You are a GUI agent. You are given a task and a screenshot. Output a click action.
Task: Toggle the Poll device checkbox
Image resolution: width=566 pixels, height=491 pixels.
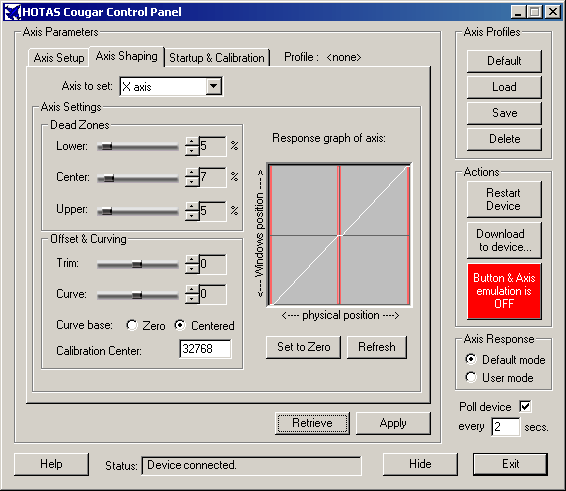pos(525,407)
